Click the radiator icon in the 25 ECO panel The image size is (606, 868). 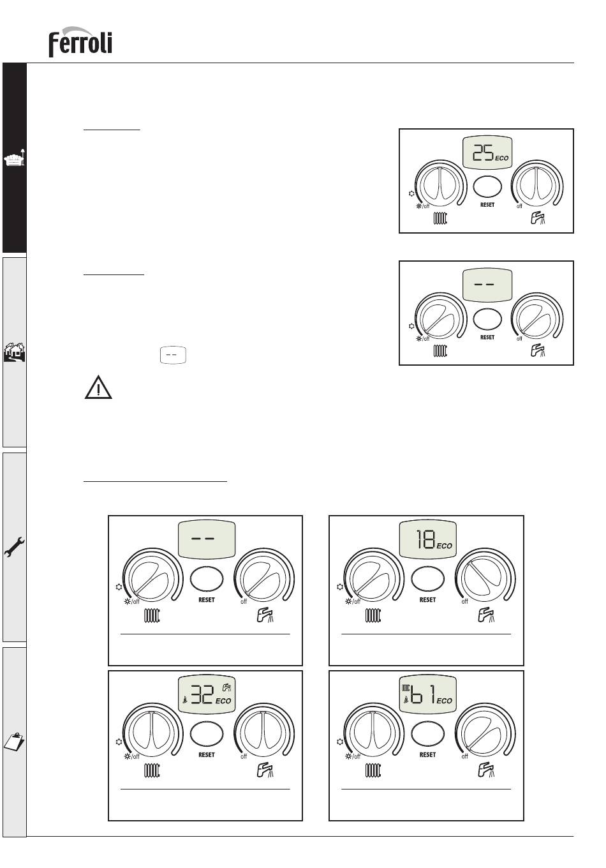point(440,219)
